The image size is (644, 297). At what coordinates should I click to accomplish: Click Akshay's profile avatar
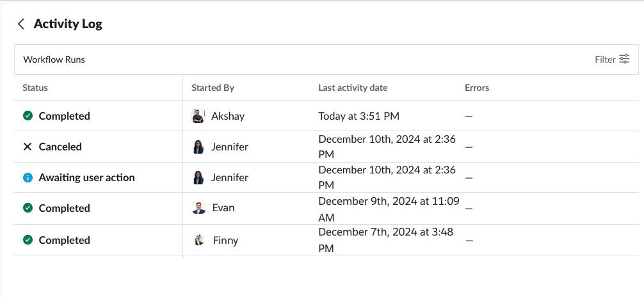(198, 116)
